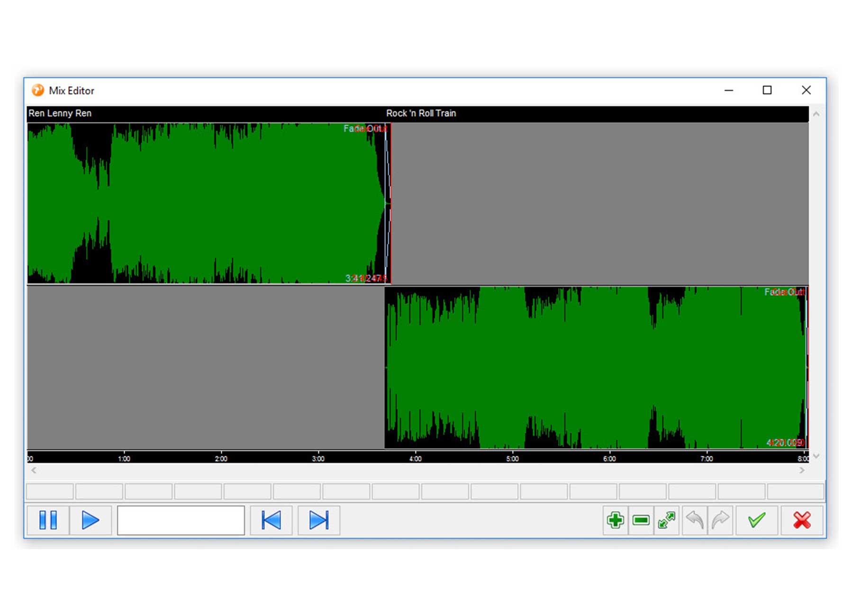
Task: Click the 3:00 mark on the timeline ruler
Action: click(318, 459)
